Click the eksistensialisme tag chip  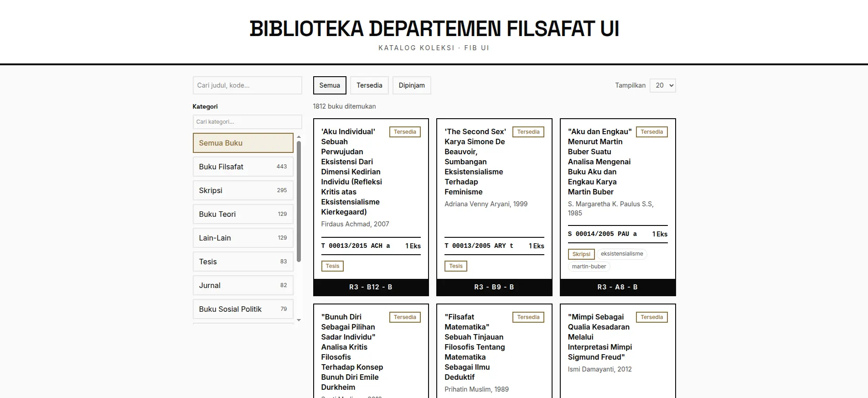point(622,254)
